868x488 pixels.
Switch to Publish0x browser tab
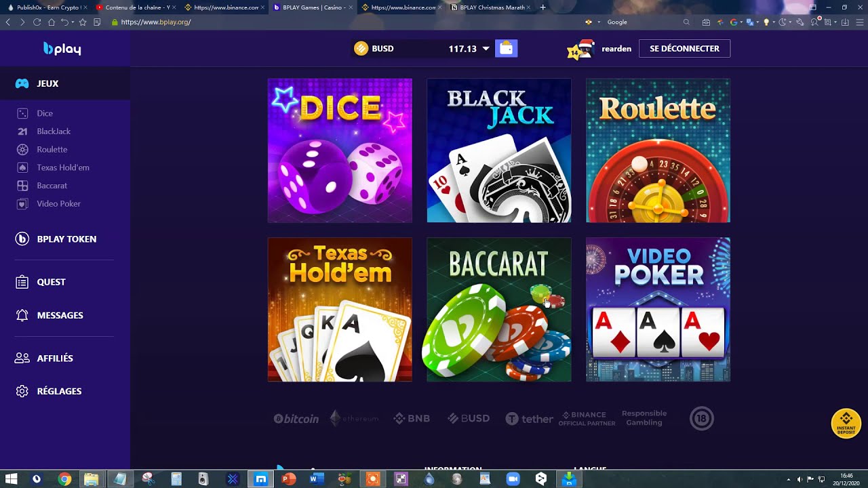click(46, 7)
